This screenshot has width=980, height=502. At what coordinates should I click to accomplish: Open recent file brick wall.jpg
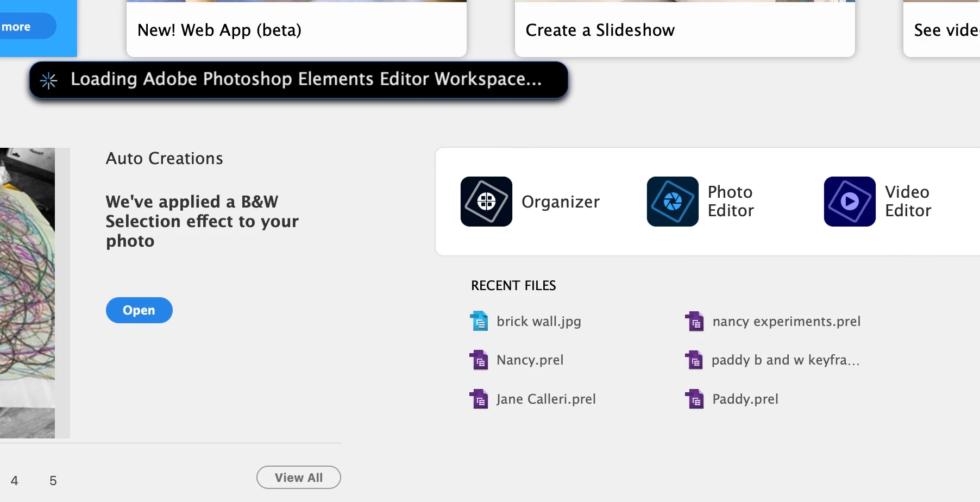539,322
